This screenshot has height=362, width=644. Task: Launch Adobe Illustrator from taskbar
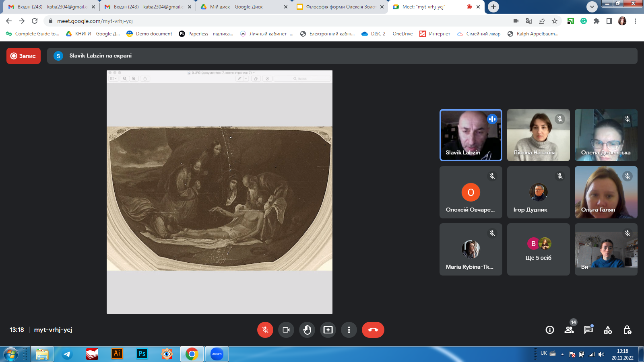pyautogui.click(x=117, y=354)
